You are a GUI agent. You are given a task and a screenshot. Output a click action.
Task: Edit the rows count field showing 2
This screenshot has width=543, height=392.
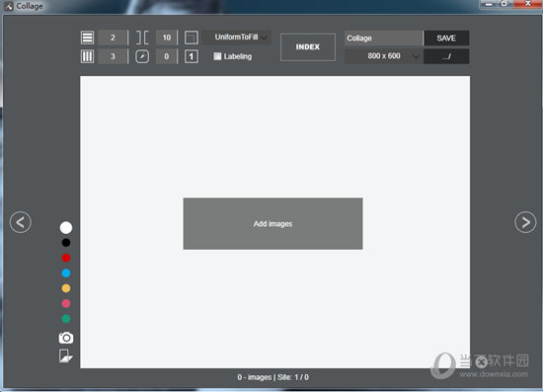[113, 38]
